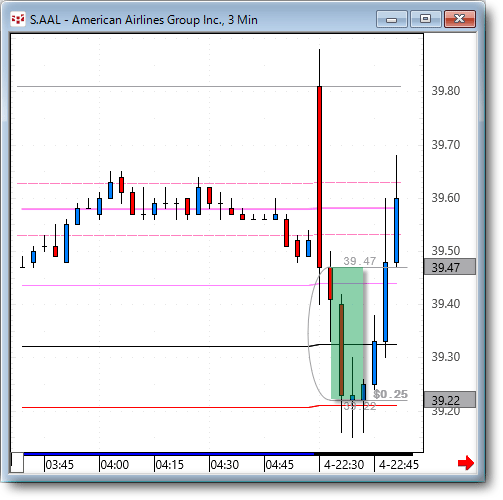Click the 04:30 time axis label
Viewport: 503px width, 500px height.
pyautogui.click(x=225, y=465)
